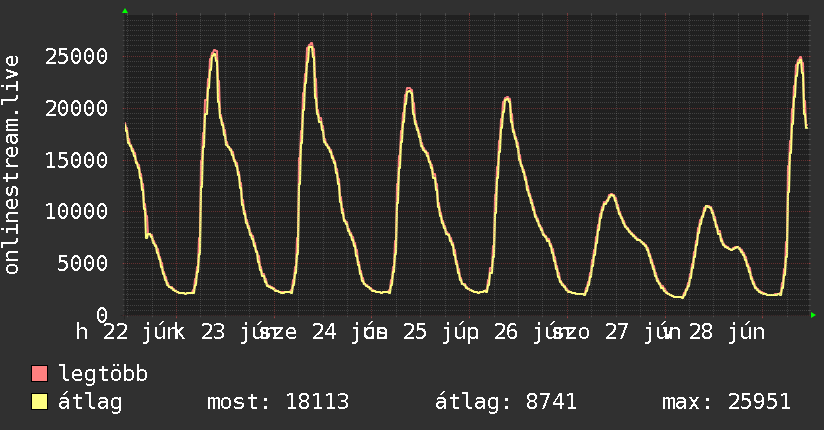Click the 25000 y-axis label
The height and width of the screenshot is (430, 824).
point(76,56)
